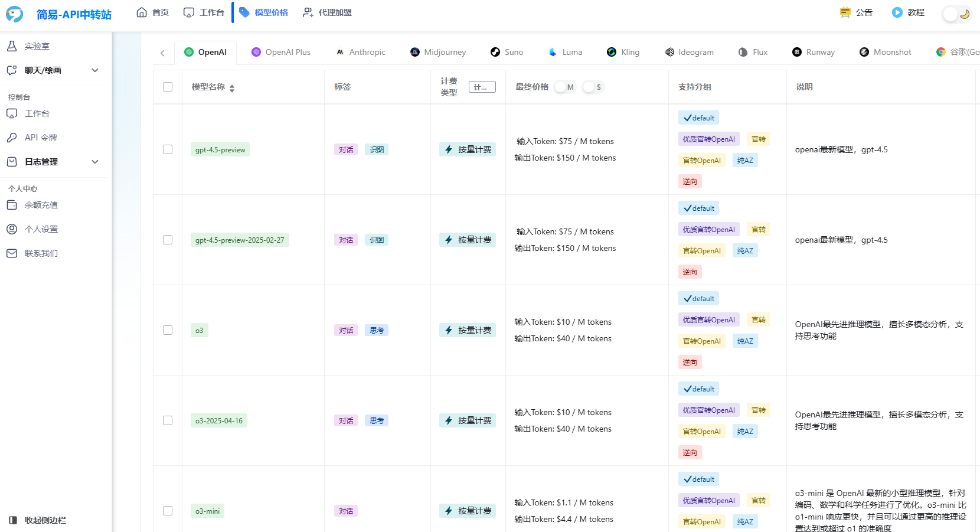The width and height of the screenshot is (980, 532).
Task: Click 识图 tag in gpt-4.5-preview row
Action: [377, 149]
